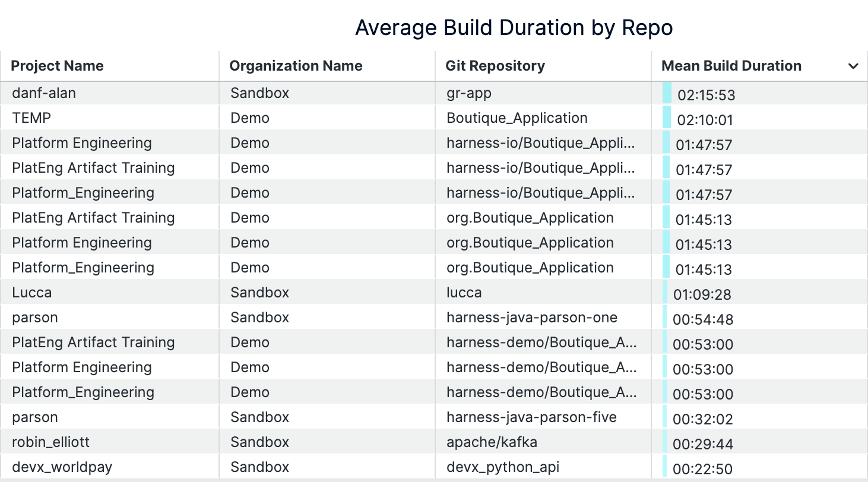Click the 01:09:28 duration value
Viewport: 868px width, 482px height.
(702, 294)
